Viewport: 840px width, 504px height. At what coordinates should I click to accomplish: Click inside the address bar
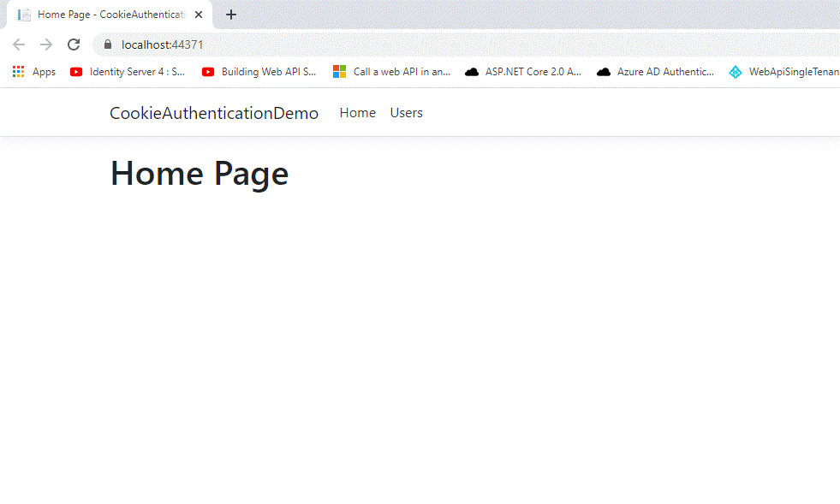point(257,44)
